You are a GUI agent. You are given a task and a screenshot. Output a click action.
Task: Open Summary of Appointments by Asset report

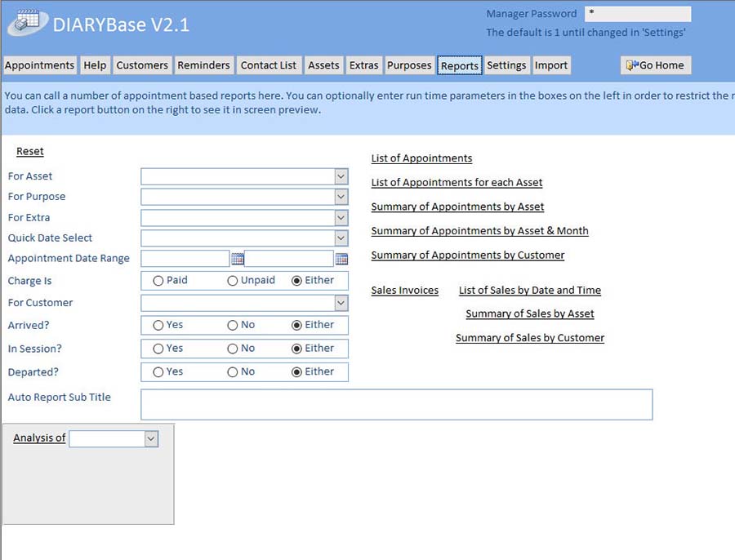pos(457,207)
